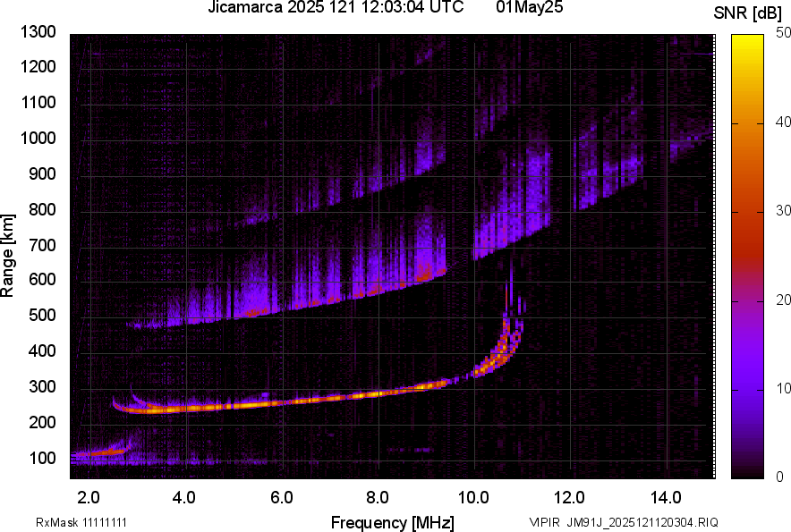Click the range tick label '1000'
Image resolution: width=791 pixels, height=532 pixels.
coord(38,139)
